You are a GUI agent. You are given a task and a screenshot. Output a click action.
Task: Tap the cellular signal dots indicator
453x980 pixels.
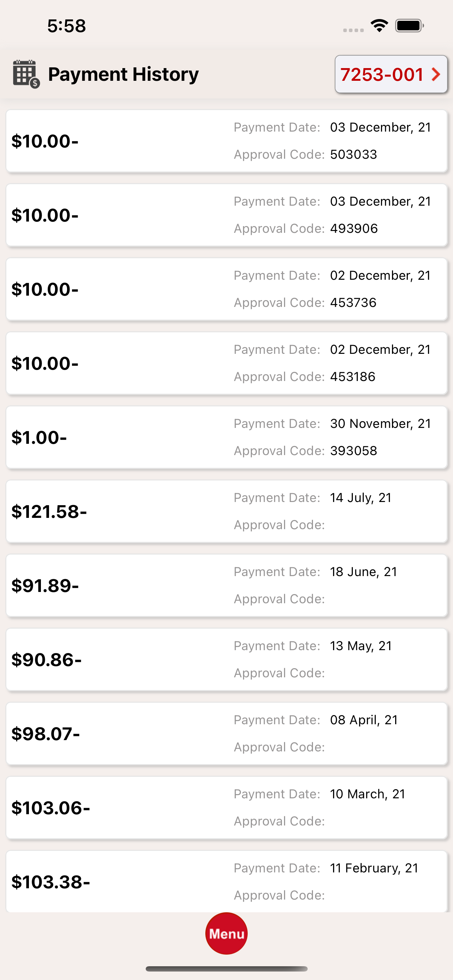(x=354, y=30)
